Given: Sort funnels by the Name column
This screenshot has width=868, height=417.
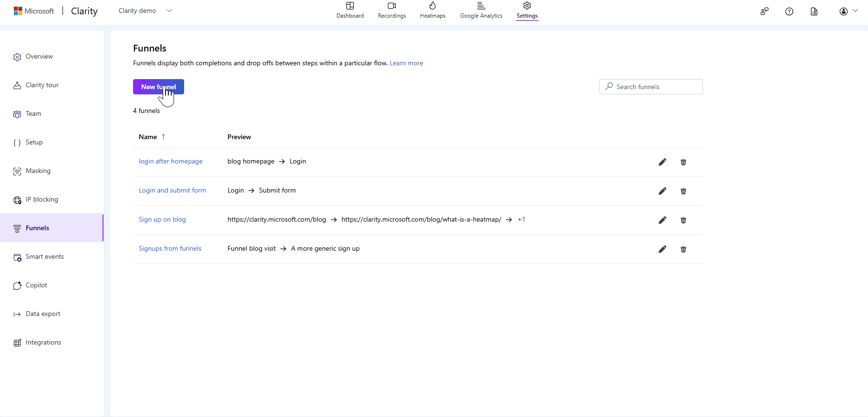Looking at the screenshot, I should tap(152, 137).
